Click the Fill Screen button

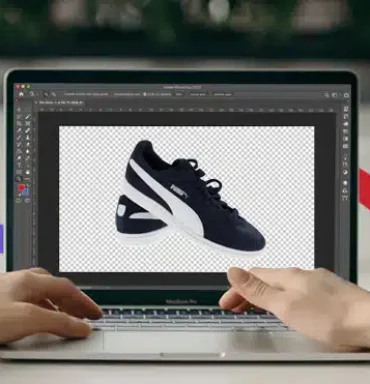[x=222, y=94]
